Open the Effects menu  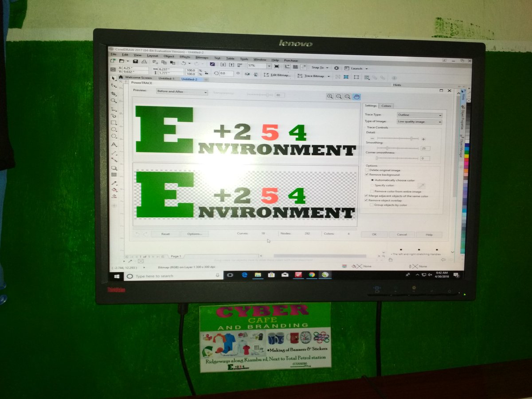[x=185, y=57]
